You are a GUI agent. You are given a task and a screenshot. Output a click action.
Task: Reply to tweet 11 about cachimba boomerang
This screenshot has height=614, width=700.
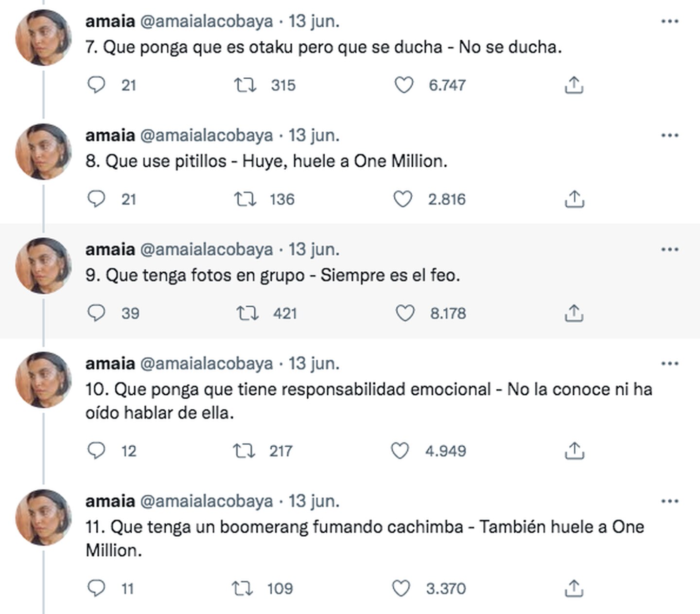coord(96,589)
